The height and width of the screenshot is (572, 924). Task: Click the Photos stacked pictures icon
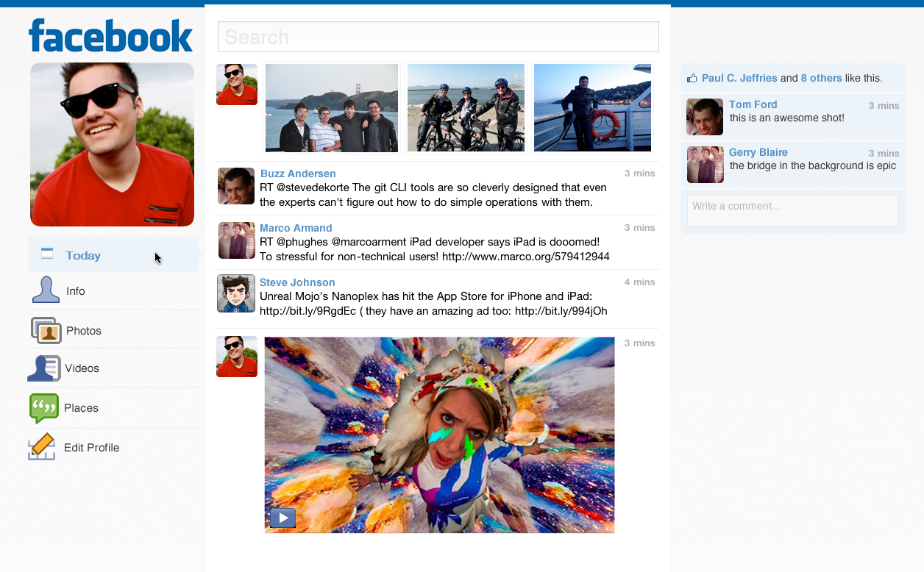pos(46,330)
